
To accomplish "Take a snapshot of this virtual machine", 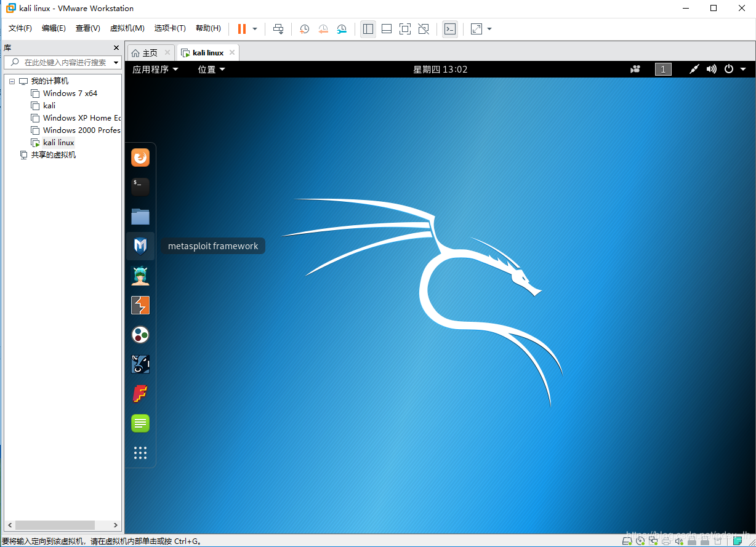I will [x=304, y=29].
